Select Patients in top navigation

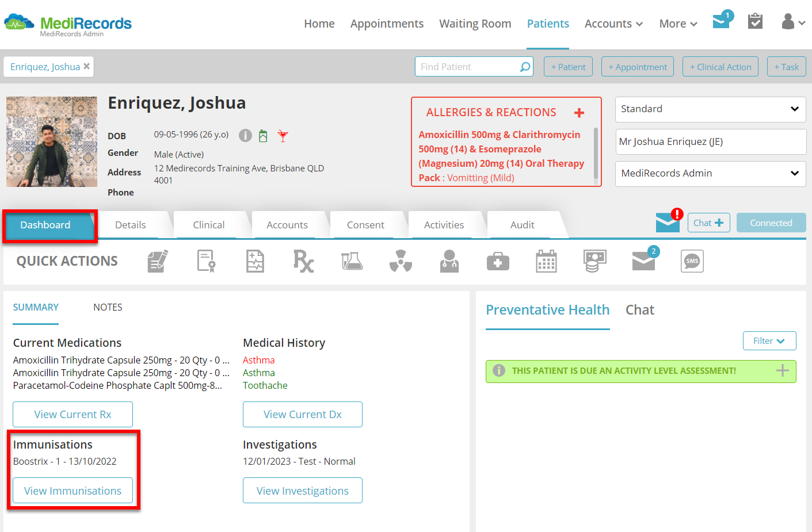click(x=548, y=24)
